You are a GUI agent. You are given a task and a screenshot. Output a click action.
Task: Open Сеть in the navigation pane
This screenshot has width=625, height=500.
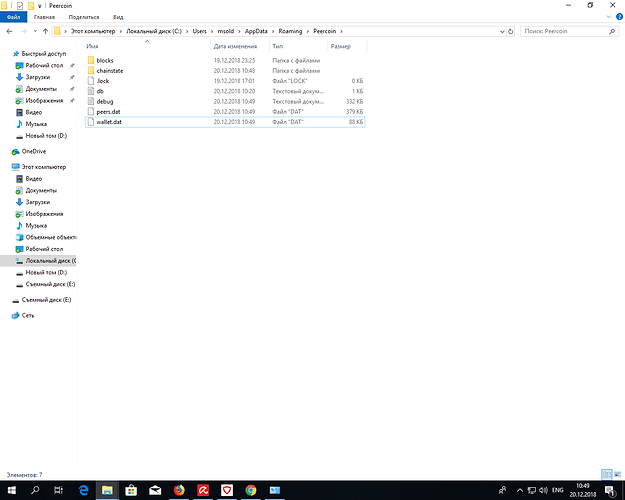(x=28, y=315)
